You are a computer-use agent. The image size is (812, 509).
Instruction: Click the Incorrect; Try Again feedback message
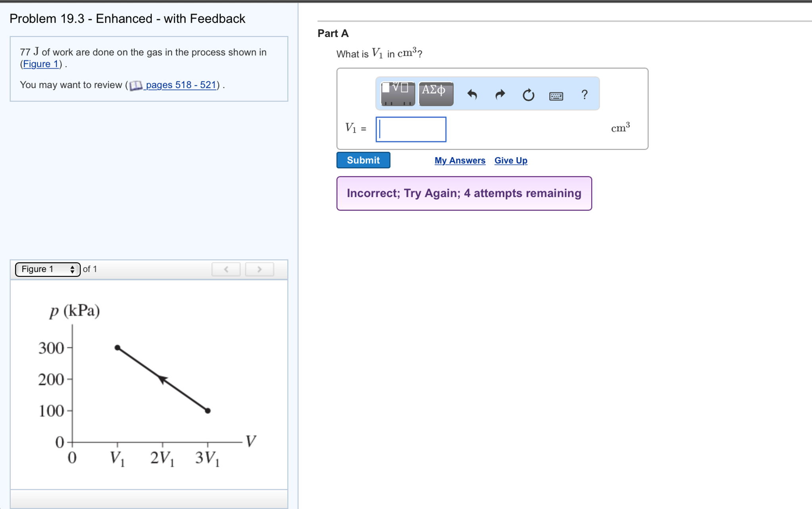click(x=464, y=193)
